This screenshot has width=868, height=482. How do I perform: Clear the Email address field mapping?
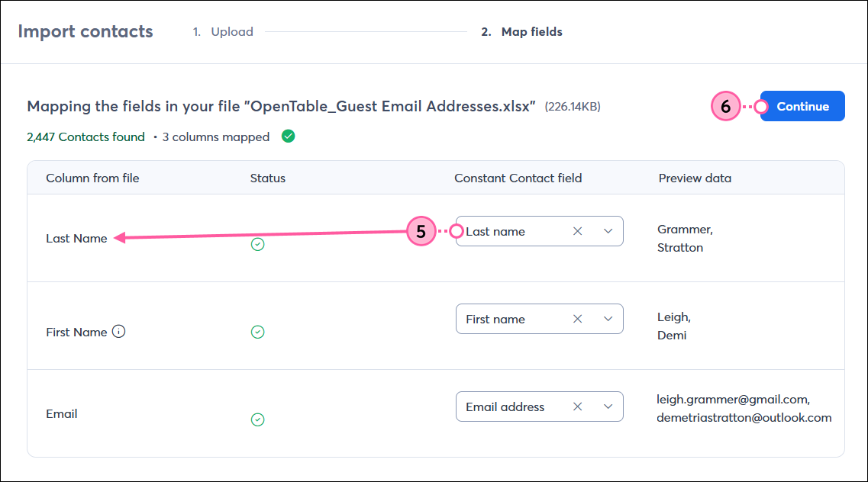tap(577, 406)
